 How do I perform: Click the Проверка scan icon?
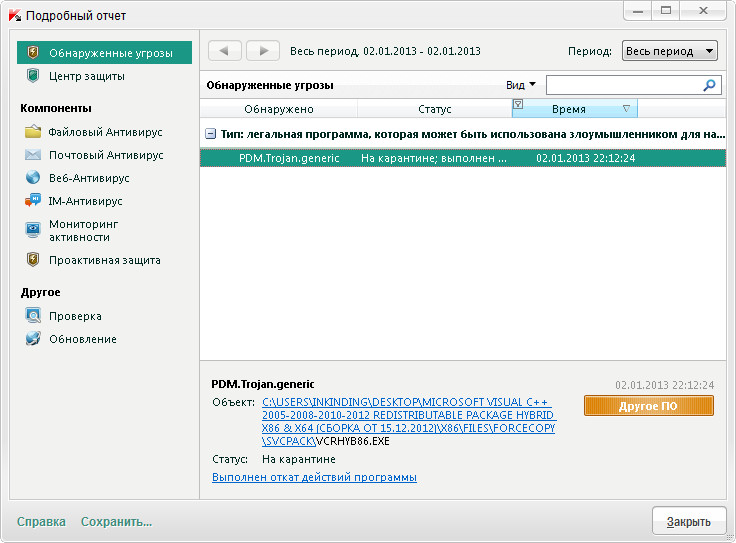point(33,316)
